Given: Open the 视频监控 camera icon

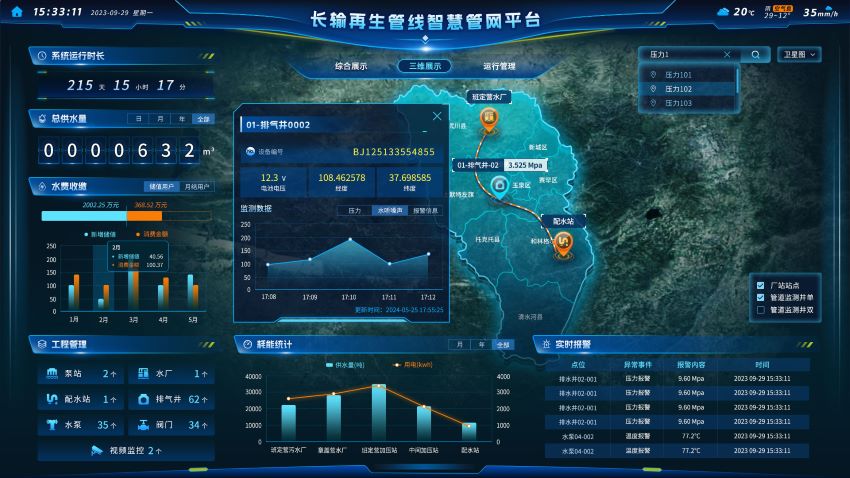Looking at the screenshot, I should point(96,450).
